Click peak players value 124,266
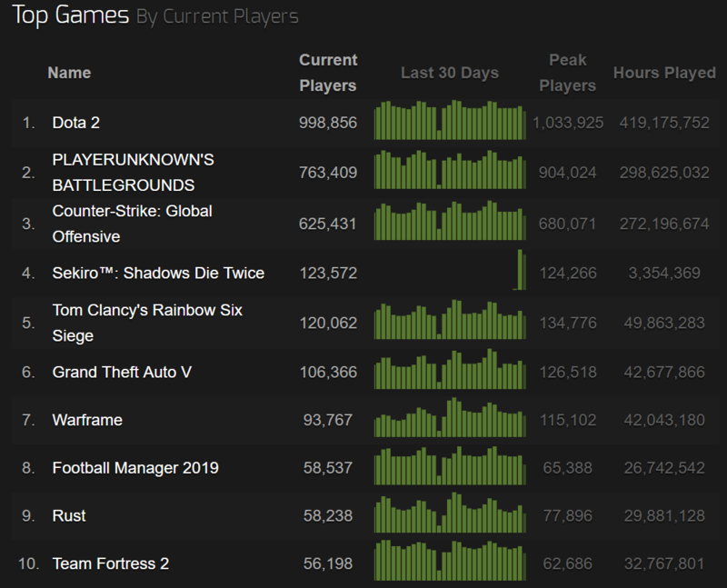The height and width of the screenshot is (588, 727). pyautogui.click(x=568, y=274)
